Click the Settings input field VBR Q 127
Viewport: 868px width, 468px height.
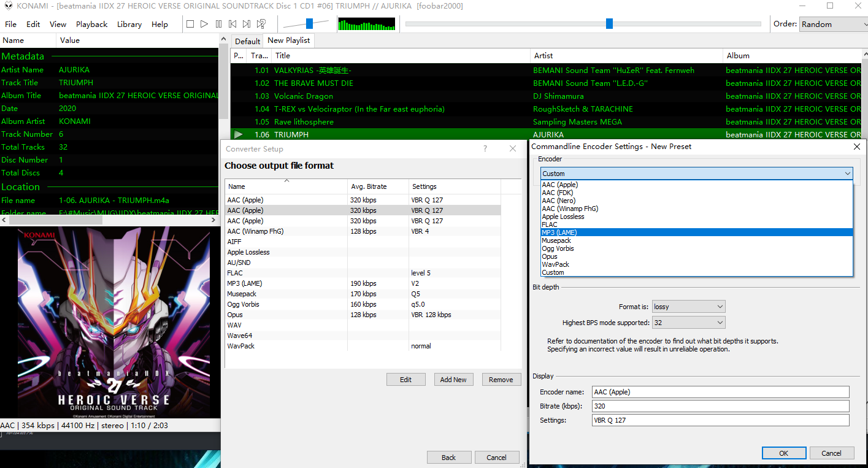pyautogui.click(x=721, y=420)
